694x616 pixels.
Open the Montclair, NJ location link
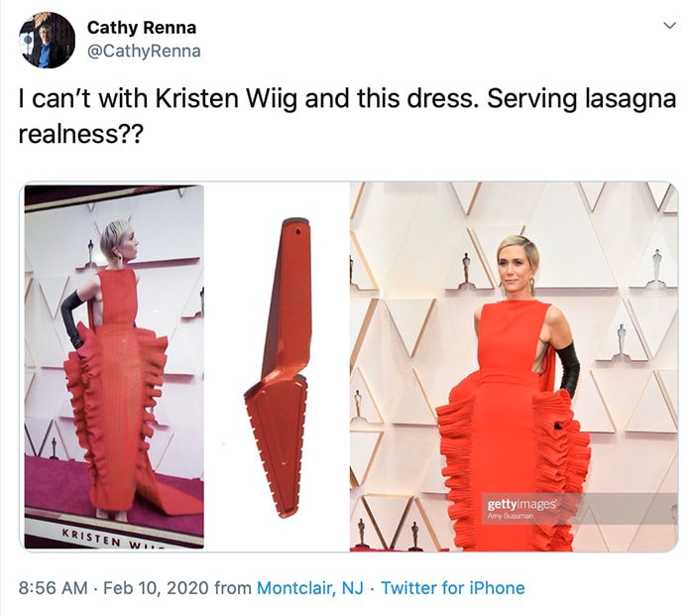[310, 588]
